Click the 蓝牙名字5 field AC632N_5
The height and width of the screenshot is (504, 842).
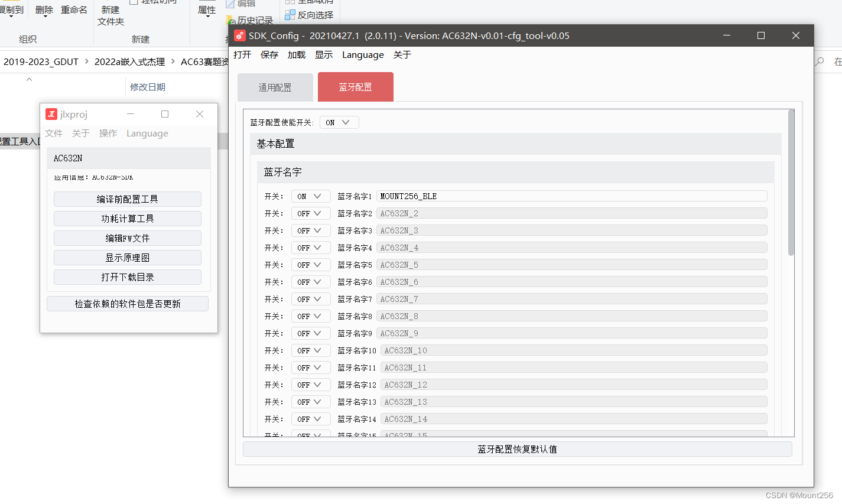[x=572, y=265]
